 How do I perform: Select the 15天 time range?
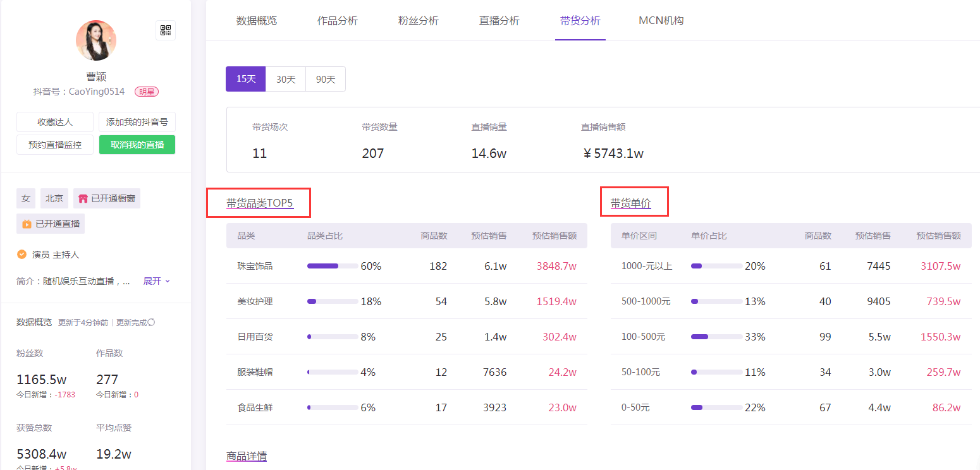point(246,79)
